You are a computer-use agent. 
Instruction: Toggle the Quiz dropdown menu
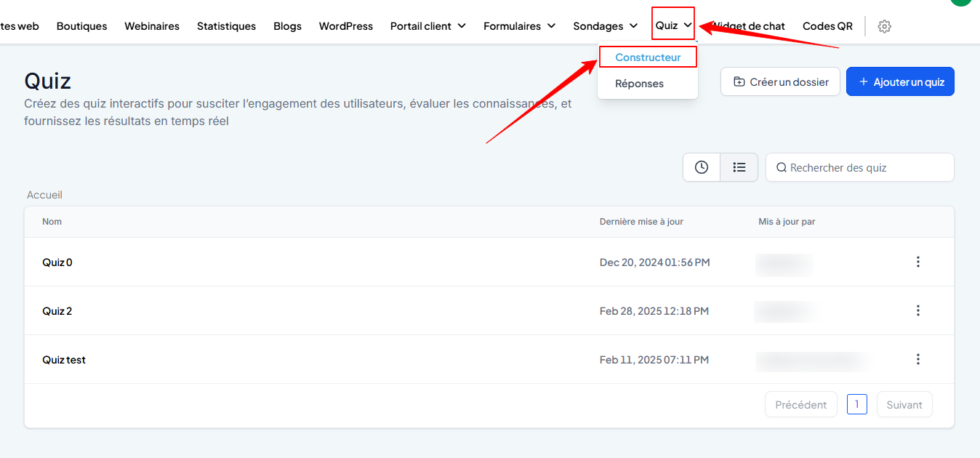coord(673,26)
